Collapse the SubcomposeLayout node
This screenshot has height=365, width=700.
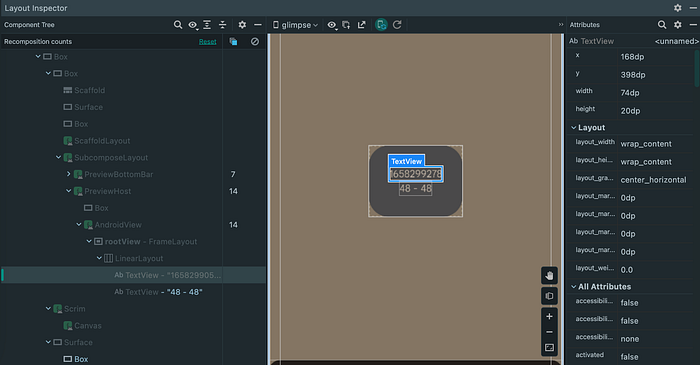[x=58, y=158]
